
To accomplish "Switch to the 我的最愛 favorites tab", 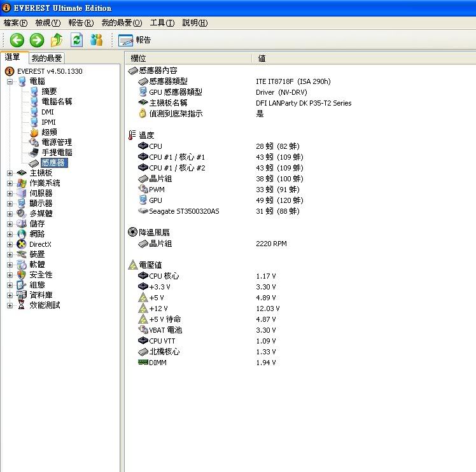I will point(46,58).
